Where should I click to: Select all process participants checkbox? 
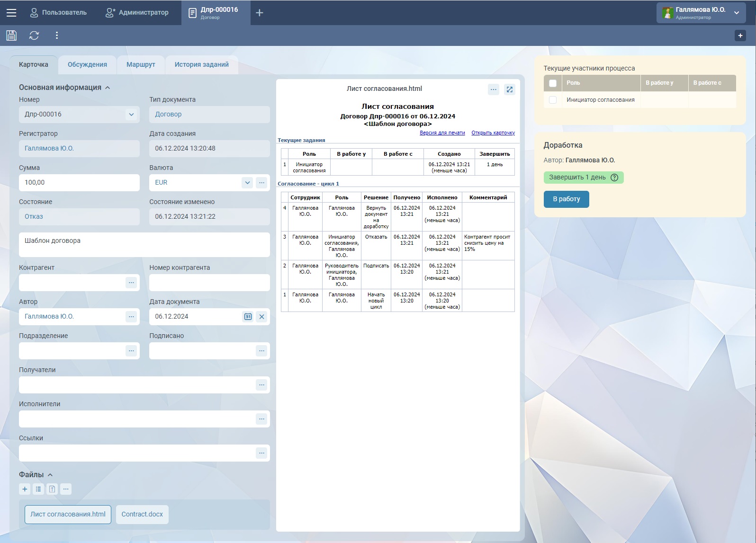[x=552, y=83]
